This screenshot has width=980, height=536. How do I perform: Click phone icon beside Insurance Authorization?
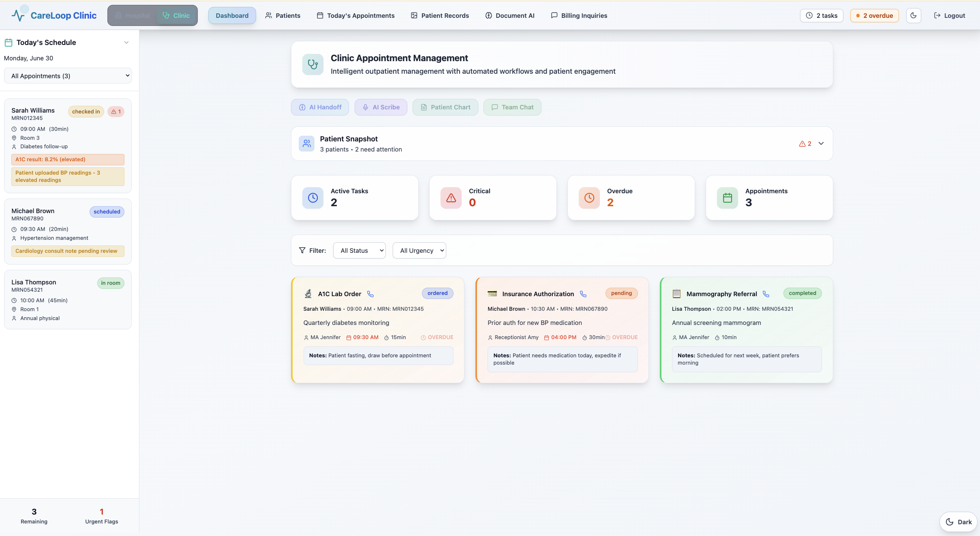click(x=583, y=294)
